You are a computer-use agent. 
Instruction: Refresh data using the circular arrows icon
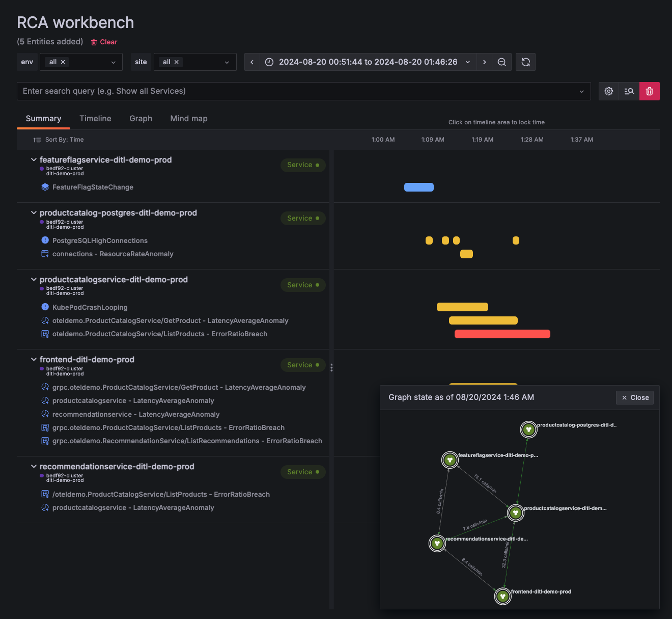pos(525,62)
